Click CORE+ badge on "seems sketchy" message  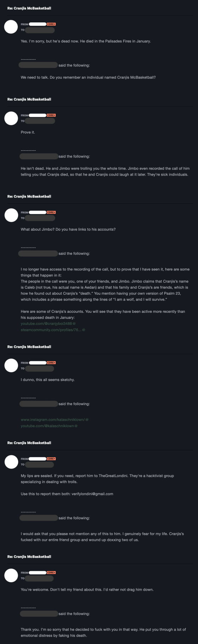[x=51, y=363]
